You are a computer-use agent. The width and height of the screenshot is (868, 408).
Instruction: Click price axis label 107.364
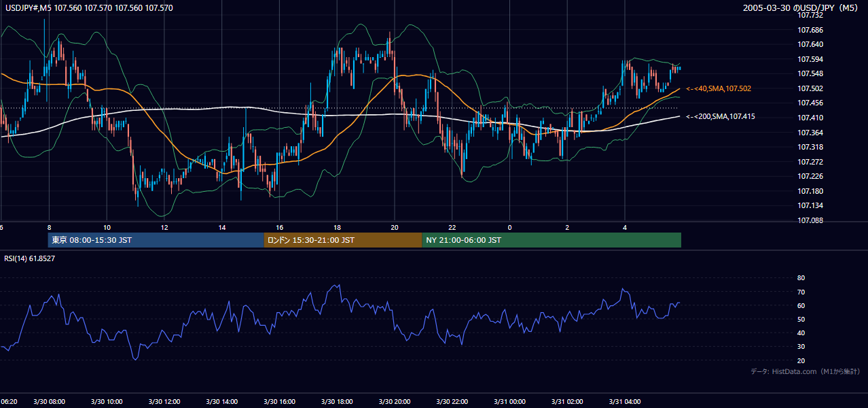[810, 133]
